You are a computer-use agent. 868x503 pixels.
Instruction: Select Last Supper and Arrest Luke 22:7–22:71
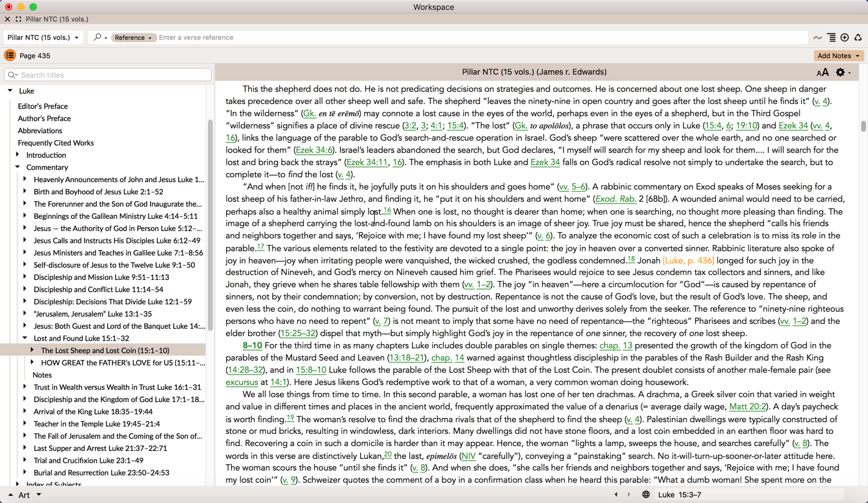click(100, 449)
